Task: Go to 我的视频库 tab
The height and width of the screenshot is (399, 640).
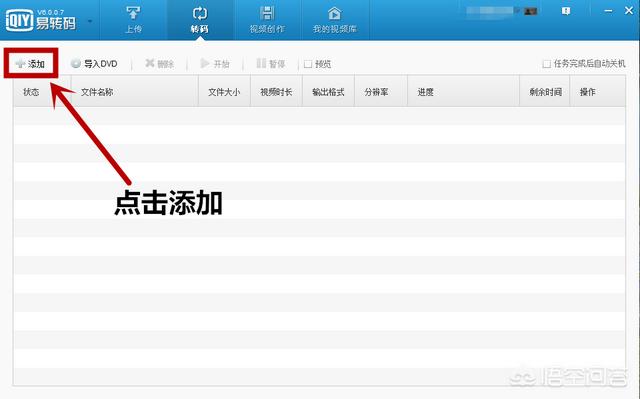Action: coord(335,20)
